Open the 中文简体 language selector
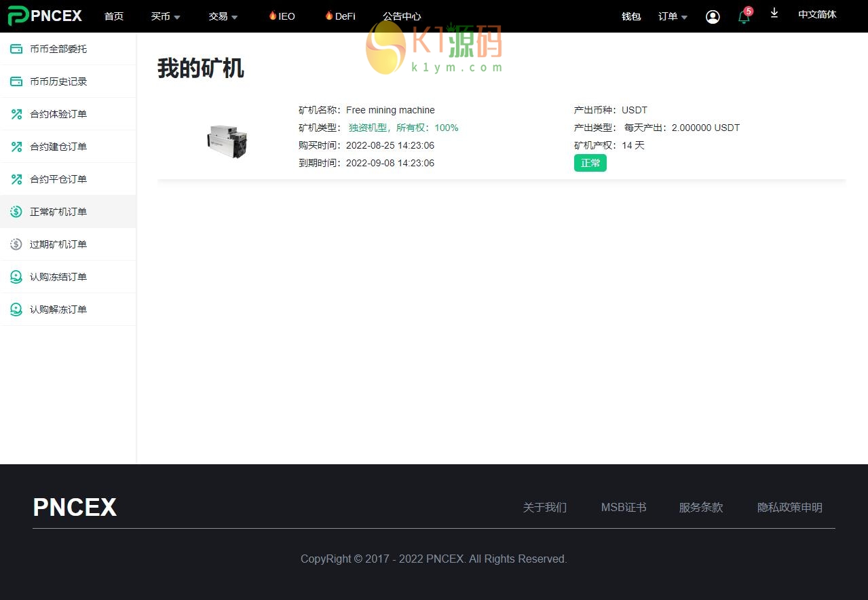 coord(817,14)
